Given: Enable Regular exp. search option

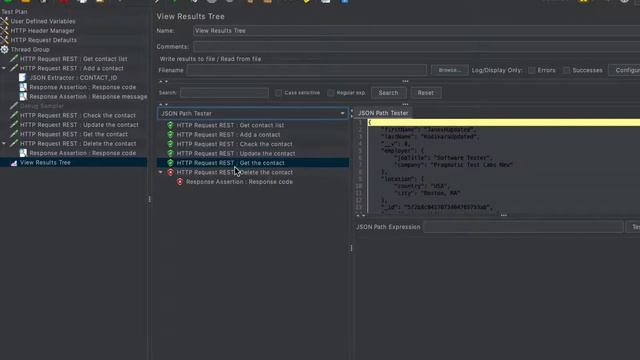Looking at the screenshot, I should point(331,93).
